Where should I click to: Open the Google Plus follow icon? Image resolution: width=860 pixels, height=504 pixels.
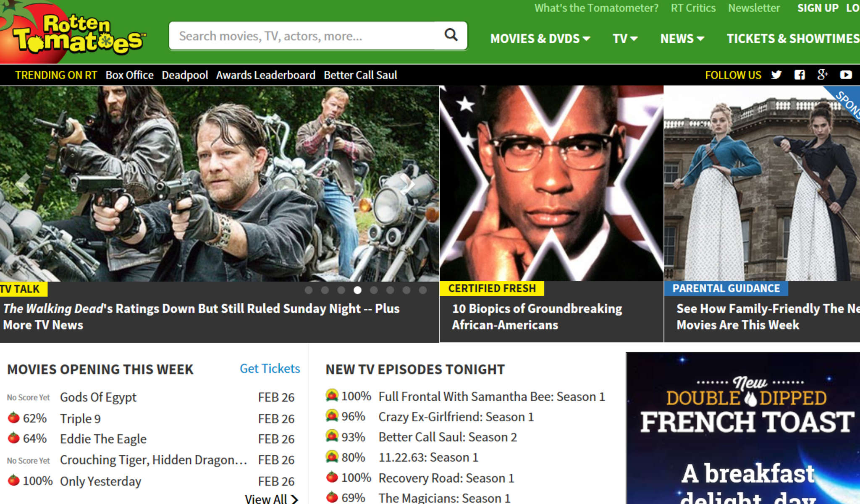click(823, 75)
